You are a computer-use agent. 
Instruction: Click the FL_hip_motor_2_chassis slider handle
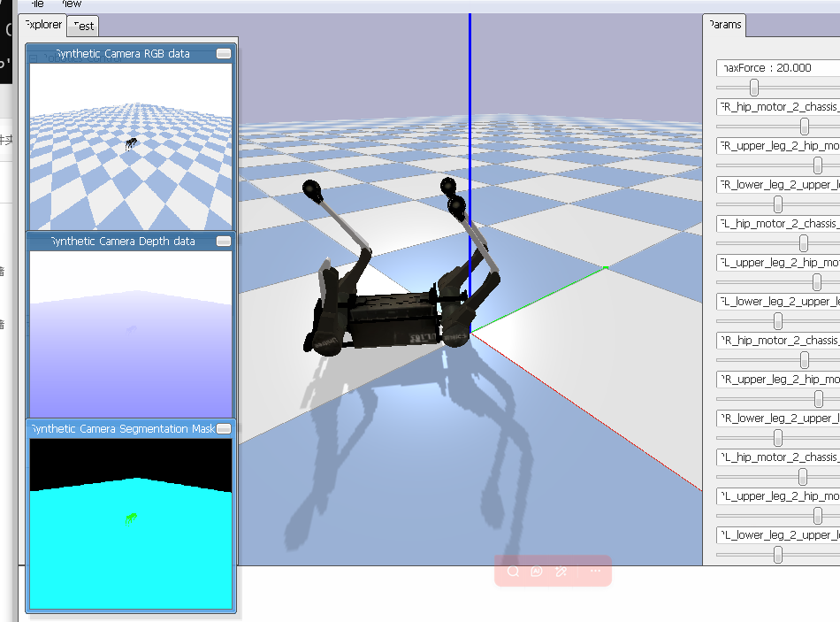804,243
